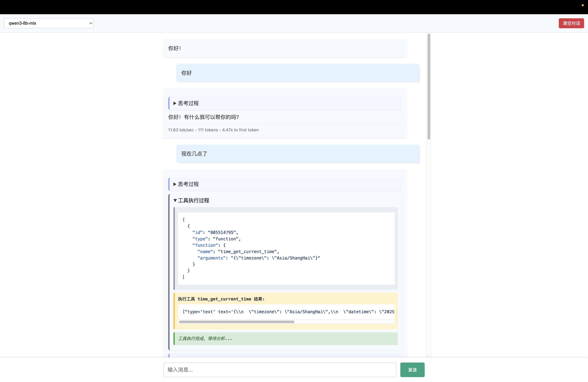Click the first 你好! greeting message bubble
This screenshot has width=588, height=382.
tap(285, 48)
